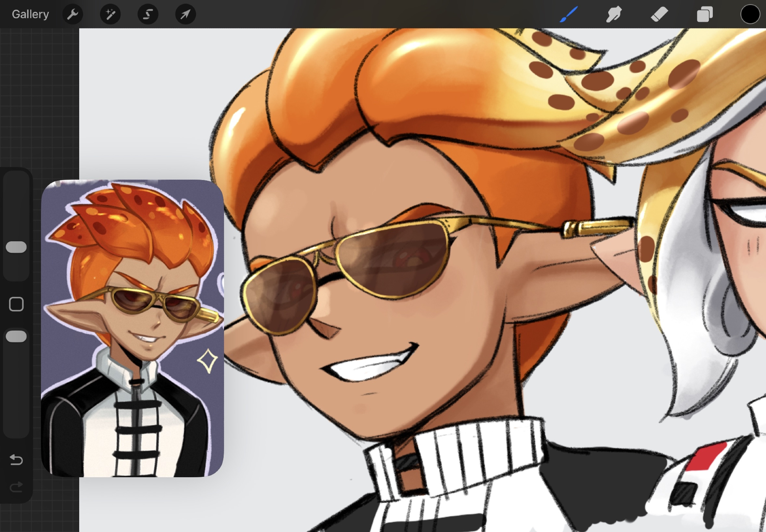Select the Eraser tool

coord(659,14)
